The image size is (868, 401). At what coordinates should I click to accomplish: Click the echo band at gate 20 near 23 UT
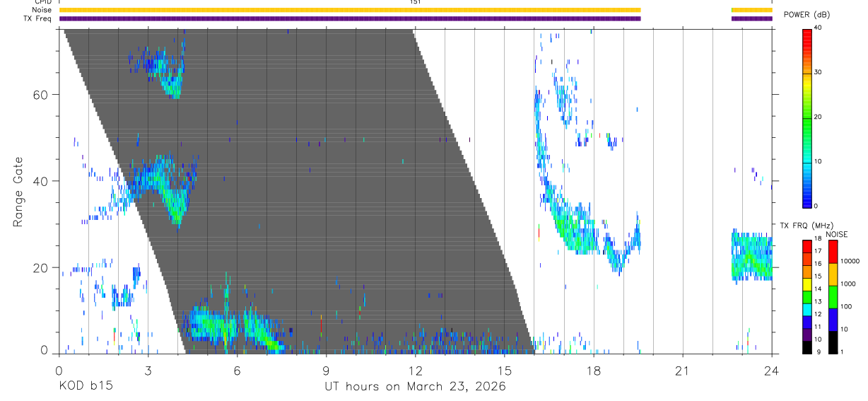point(751,255)
